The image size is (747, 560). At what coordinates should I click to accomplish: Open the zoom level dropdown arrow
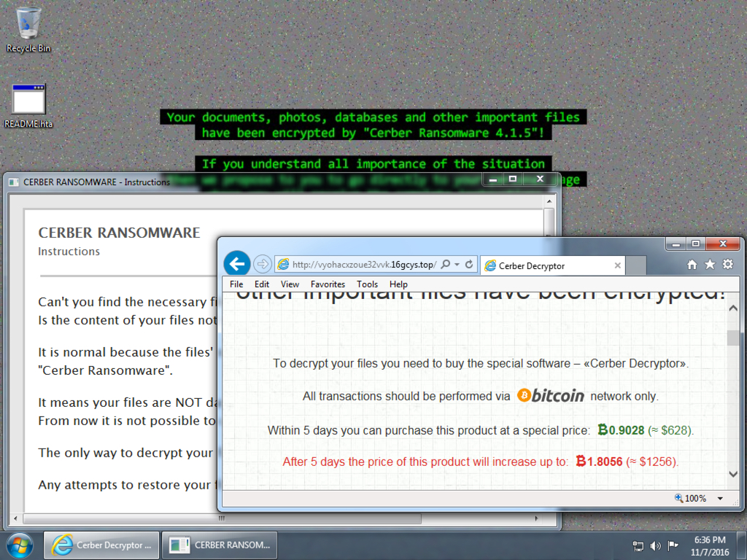[x=720, y=499]
